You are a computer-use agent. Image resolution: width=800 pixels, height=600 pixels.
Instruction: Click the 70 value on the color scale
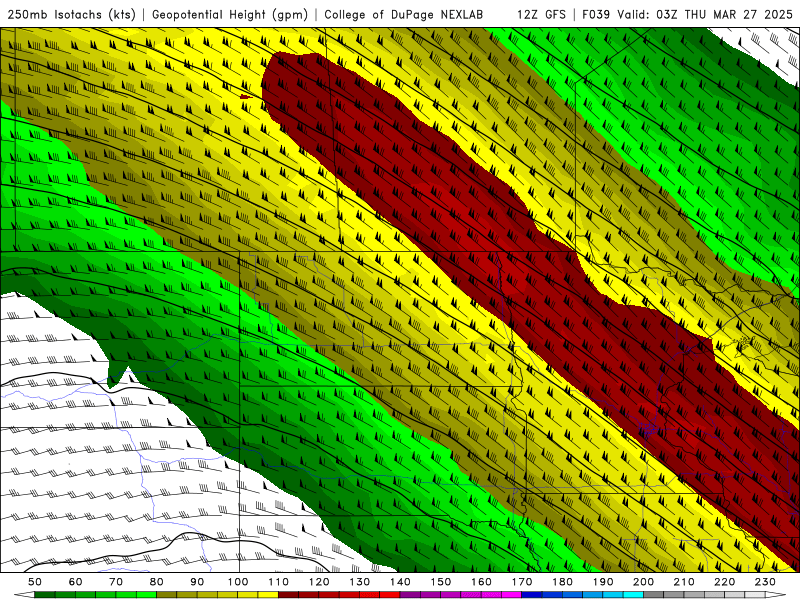click(116, 582)
